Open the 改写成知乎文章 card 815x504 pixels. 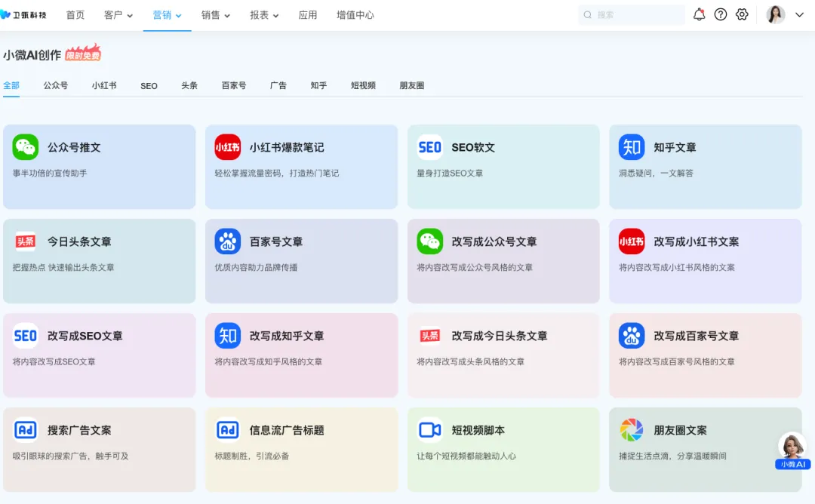pos(301,355)
